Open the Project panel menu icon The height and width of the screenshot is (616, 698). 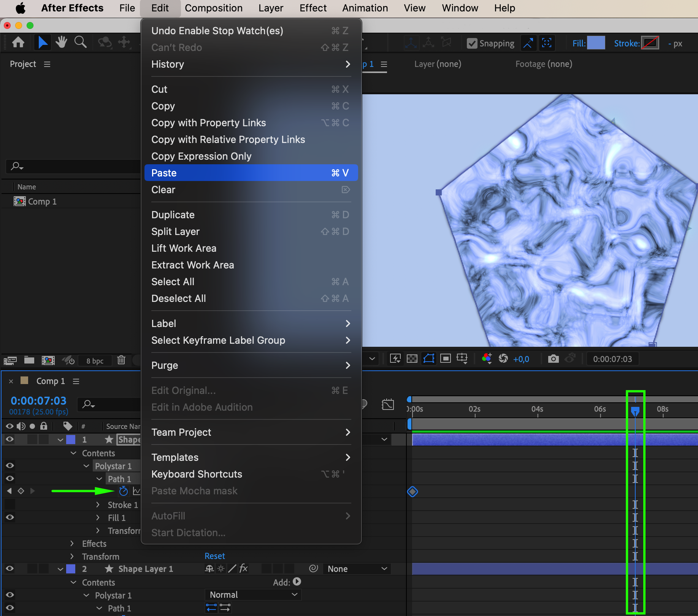coord(47,64)
